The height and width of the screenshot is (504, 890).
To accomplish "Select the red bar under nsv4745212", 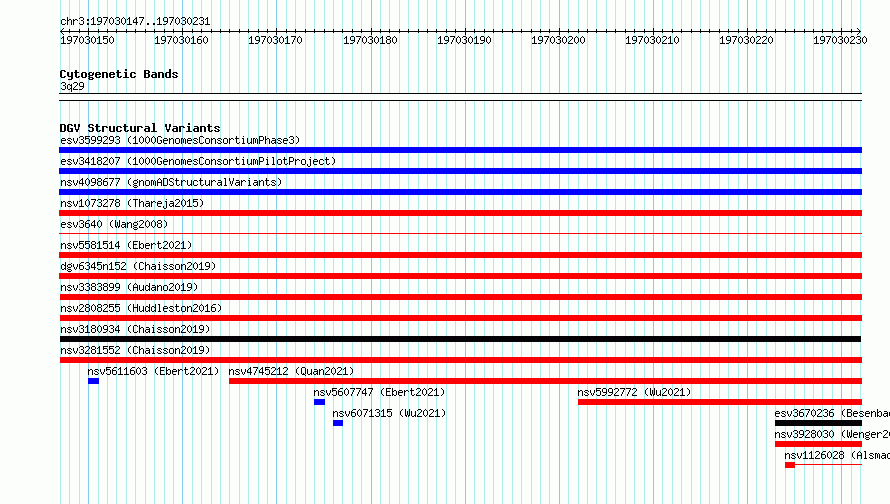I will 545,381.
